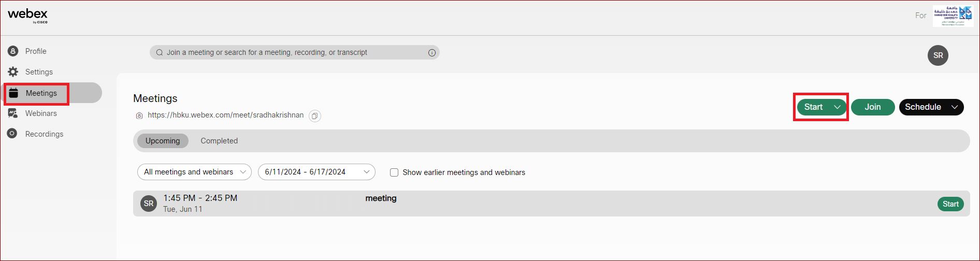Screen dimensions: 980x261
Task: Click the info icon in search bar
Action: (x=432, y=52)
